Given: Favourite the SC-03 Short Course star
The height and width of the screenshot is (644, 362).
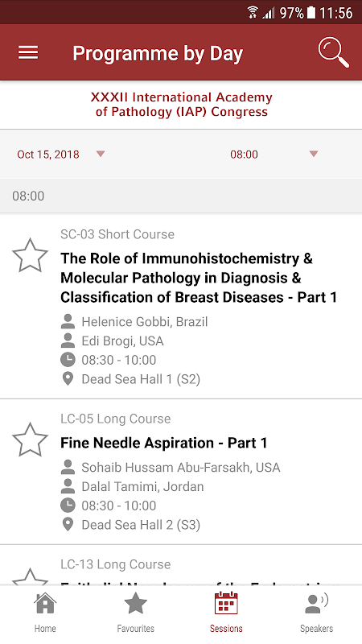Looking at the screenshot, I should coord(30,255).
